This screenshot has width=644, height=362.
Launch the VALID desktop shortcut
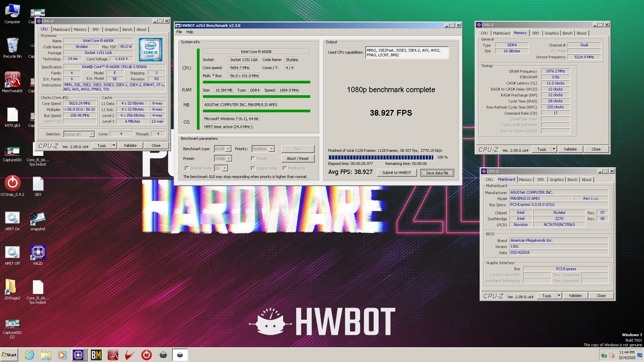click(x=38, y=255)
